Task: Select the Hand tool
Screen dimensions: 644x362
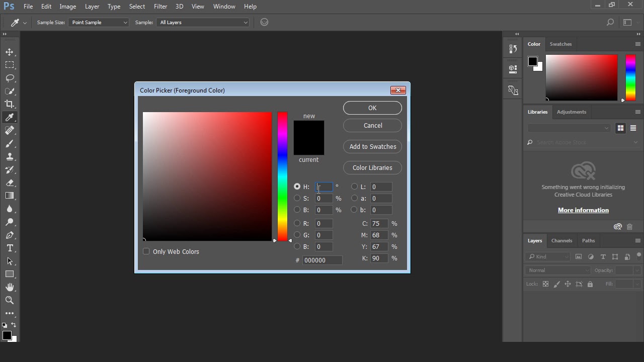Action: coord(10,287)
